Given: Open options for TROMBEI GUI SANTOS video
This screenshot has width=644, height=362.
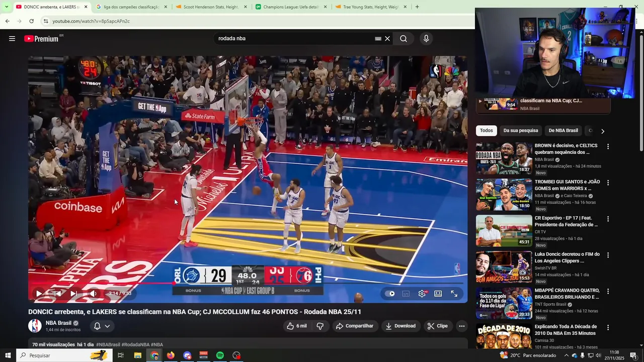Looking at the screenshot, I should 608,183.
